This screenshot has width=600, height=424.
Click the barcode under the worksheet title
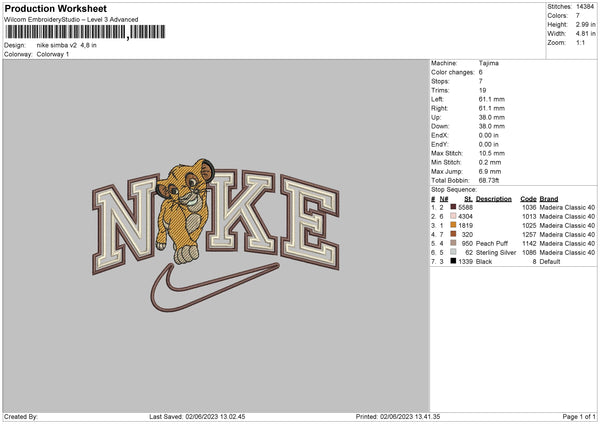[85, 32]
